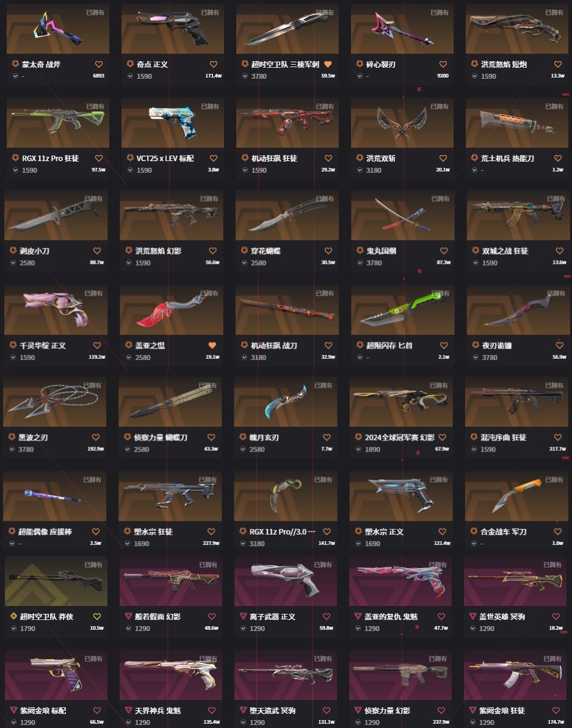Click the orange tier icon beside 蒙太奇 战斧
This screenshot has width=572, height=728.
pos(15,64)
